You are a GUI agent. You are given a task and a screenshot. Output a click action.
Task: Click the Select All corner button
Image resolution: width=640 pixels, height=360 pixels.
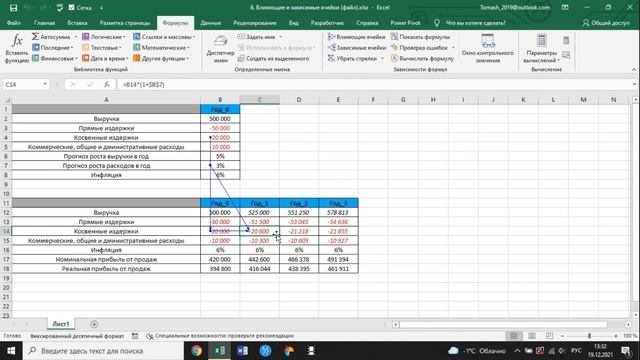[x=6, y=100]
